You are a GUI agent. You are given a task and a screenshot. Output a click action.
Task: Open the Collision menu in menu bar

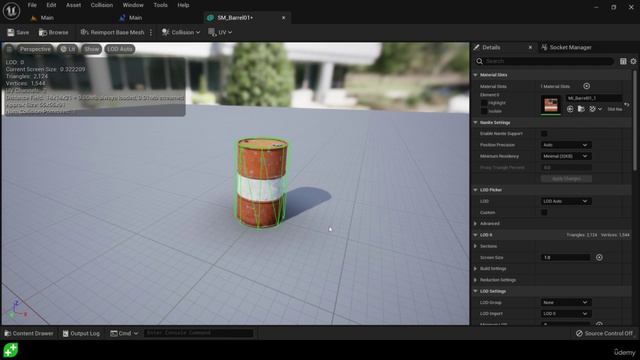102,5
